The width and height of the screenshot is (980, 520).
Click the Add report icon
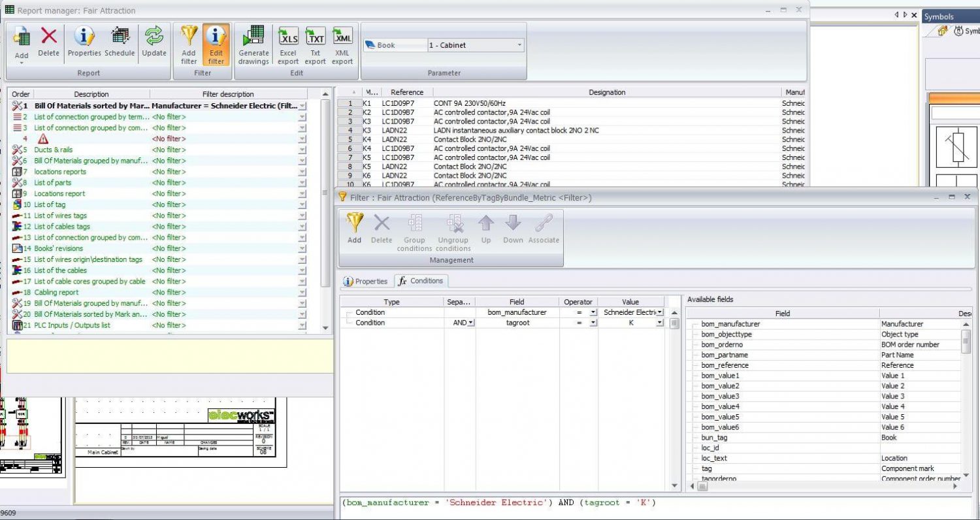point(22,38)
